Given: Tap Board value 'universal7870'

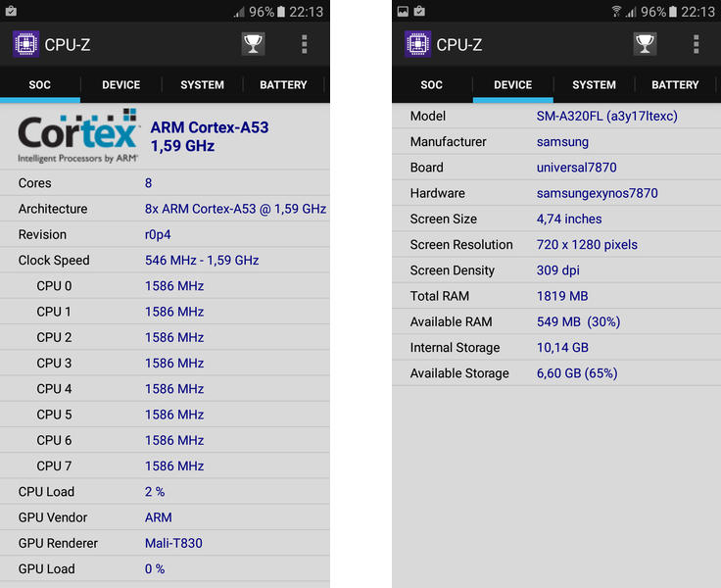Looking at the screenshot, I should [x=577, y=168].
